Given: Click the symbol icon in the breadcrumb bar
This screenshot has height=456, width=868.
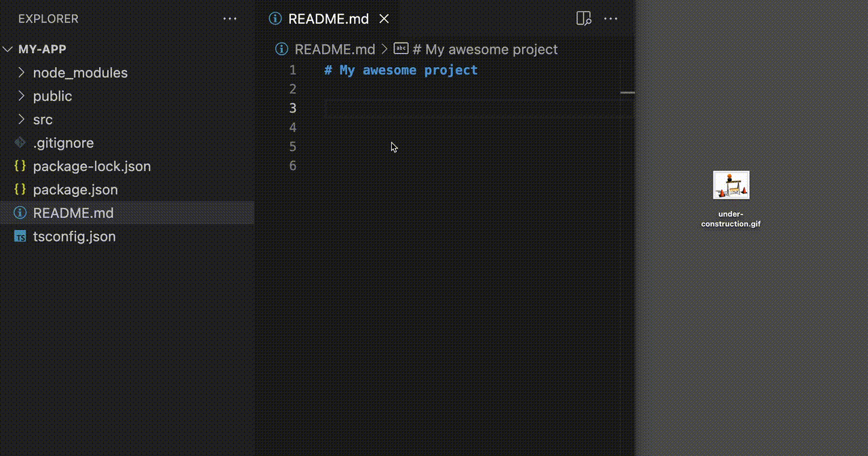Looking at the screenshot, I should point(400,48).
